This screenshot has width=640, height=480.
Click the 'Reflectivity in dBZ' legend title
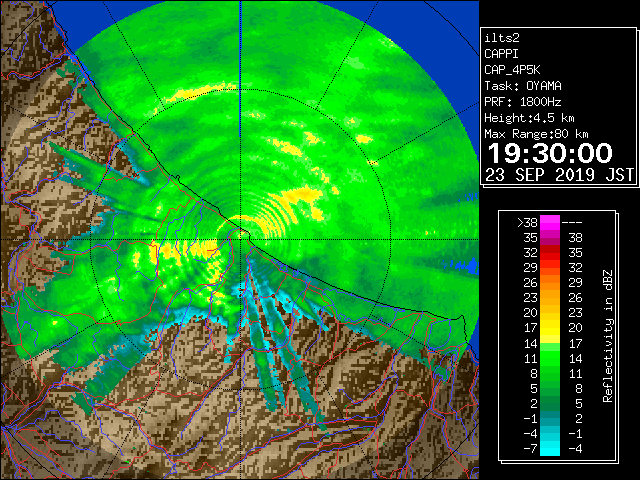(x=608, y=336)
